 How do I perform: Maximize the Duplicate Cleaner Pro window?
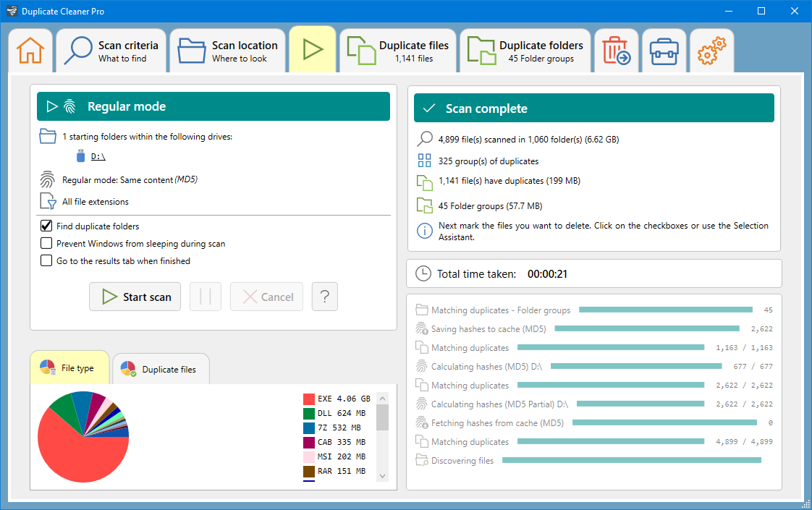coord(761,11)
